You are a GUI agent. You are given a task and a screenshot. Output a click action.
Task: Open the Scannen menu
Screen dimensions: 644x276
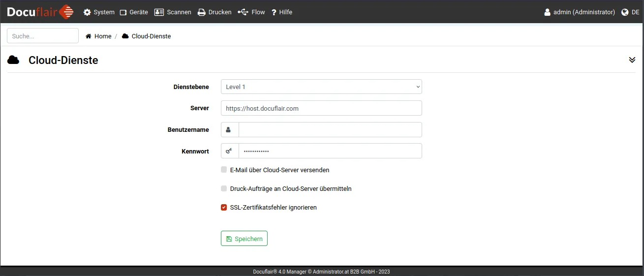pyautogui.click(x=173, y=12)
